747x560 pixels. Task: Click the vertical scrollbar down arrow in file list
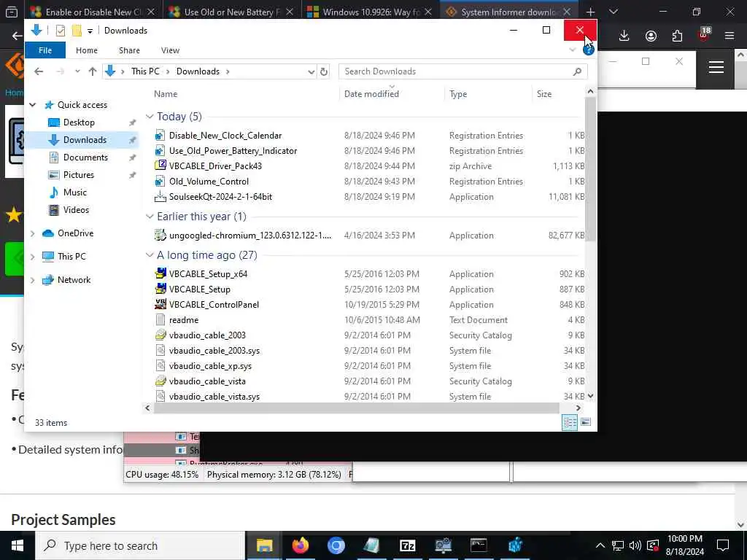590,396
